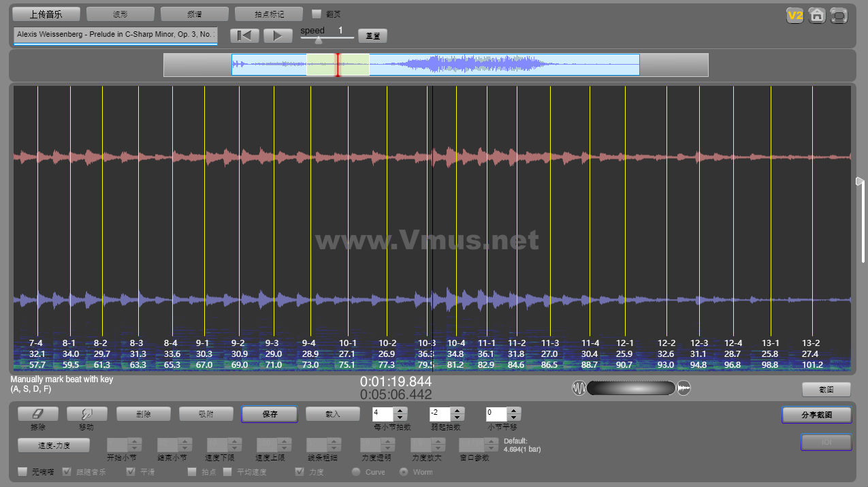The height and width of the screenshot is (487, 868).
Task: Toggle the 翻页 page-turn checkbox
Action: [317, 14]
